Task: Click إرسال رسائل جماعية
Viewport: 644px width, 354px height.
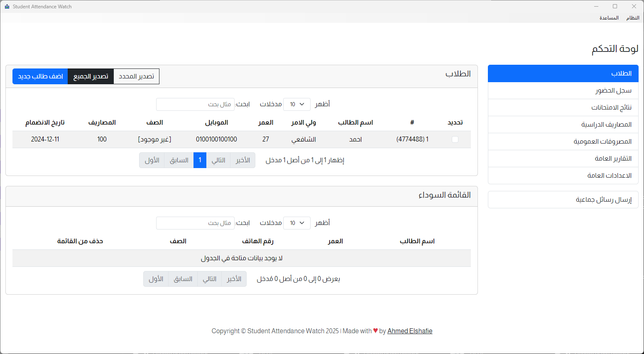Action: click(563, 200)
